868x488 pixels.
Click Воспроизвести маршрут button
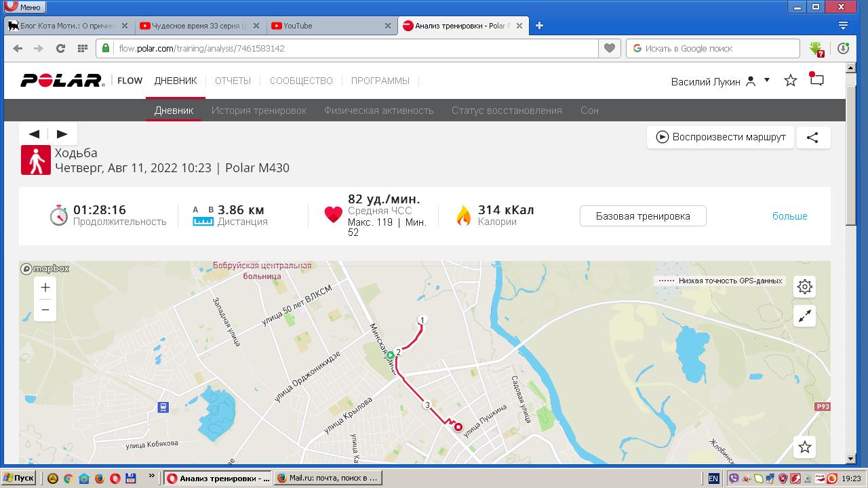[x=720, y=137]
